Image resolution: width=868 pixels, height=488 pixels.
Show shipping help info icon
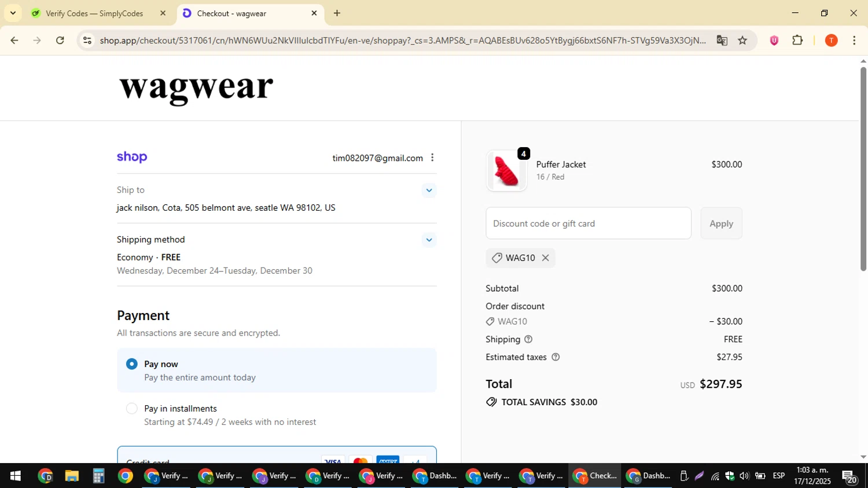tap(528, 339)
